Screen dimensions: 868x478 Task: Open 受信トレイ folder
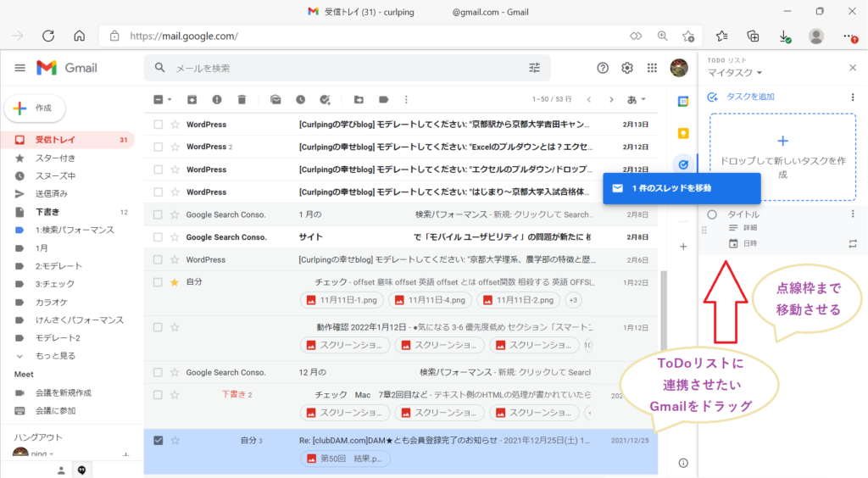[68, 140]
